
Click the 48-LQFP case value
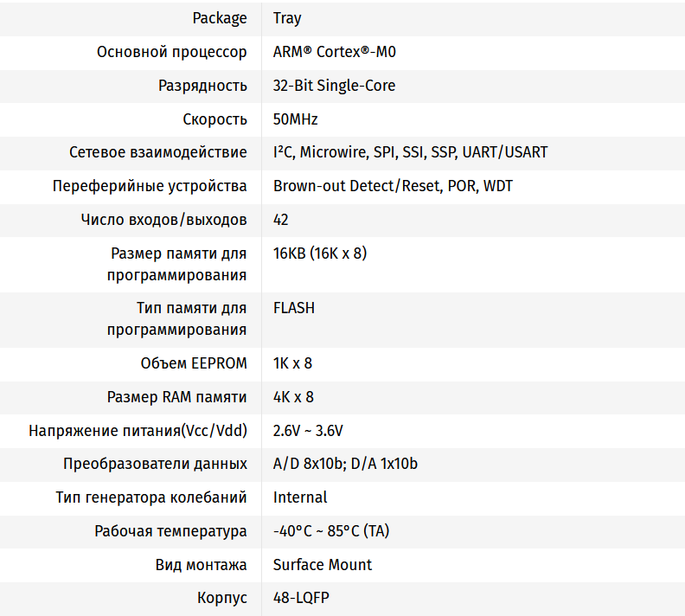tap(301, 598)
